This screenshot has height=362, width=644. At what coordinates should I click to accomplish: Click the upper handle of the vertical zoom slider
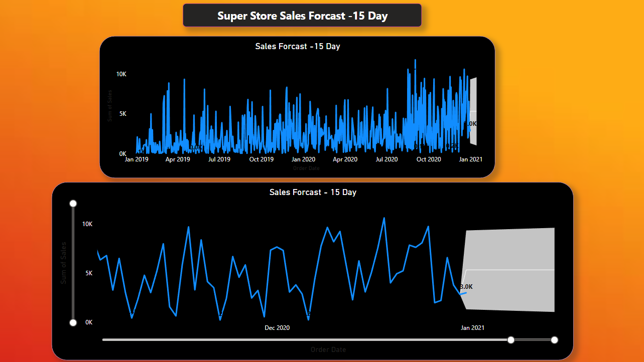tap(73, 203)
